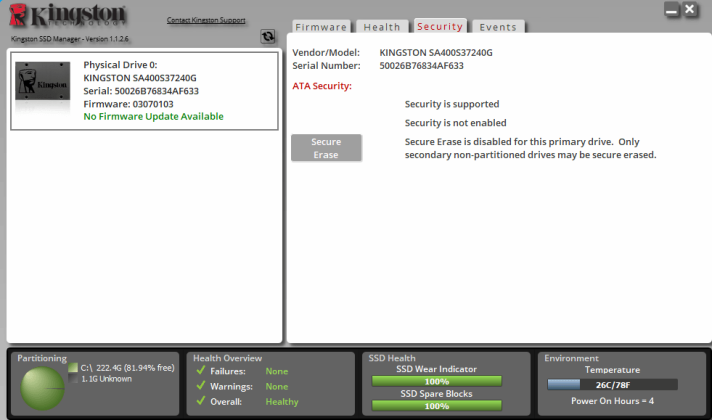Click the 'Security is not enabled' text
Image resolution: width=712 pixels, height=420 pixels.
455,123
